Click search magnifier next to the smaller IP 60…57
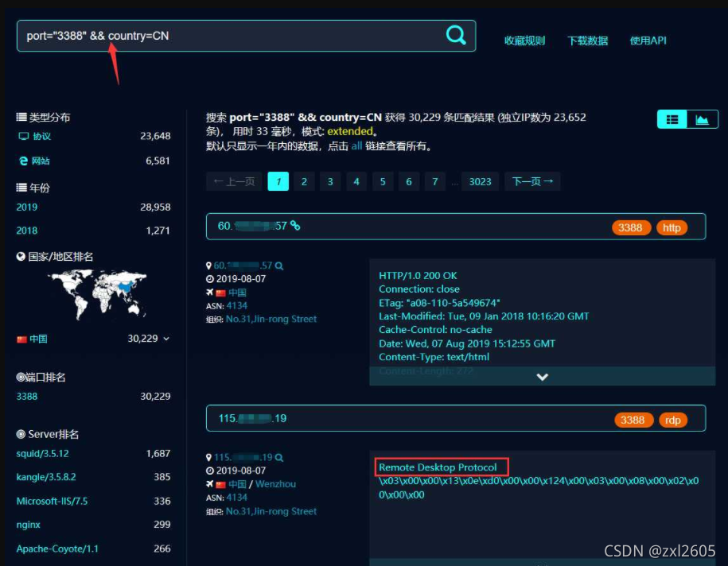The image size is (728, 566). coord(279,266)
